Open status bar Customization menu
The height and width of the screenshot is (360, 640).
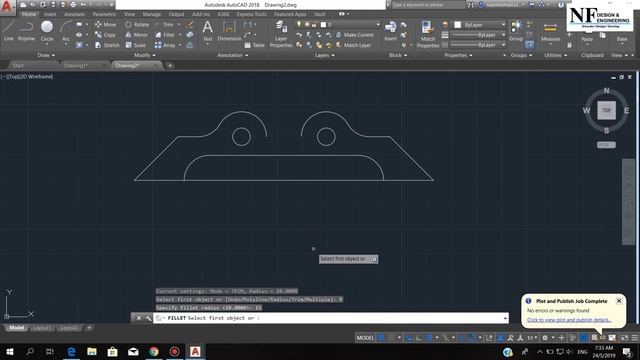coord(635,338)
